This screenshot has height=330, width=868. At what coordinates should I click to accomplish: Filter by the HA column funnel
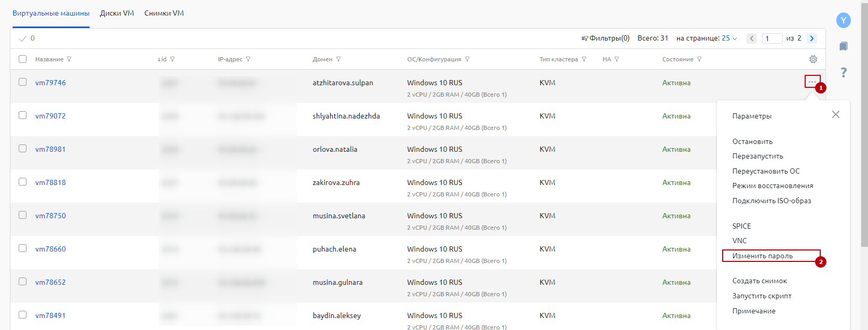(x=617, y=59)
